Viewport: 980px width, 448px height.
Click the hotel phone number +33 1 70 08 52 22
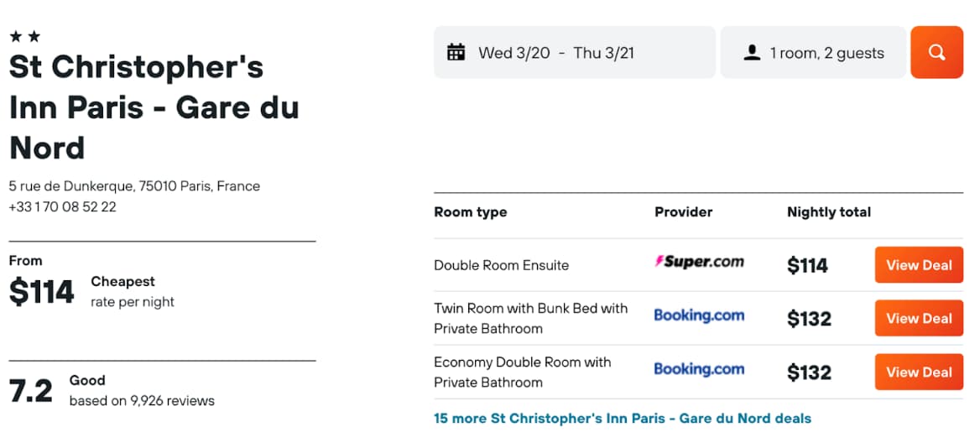tap(62, 207)
